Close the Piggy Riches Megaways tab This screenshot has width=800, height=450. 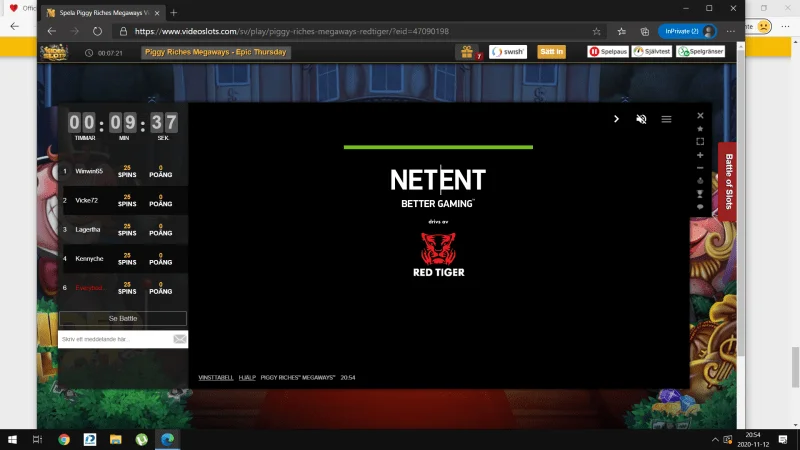pyautogui.click(x=157, y=13)
